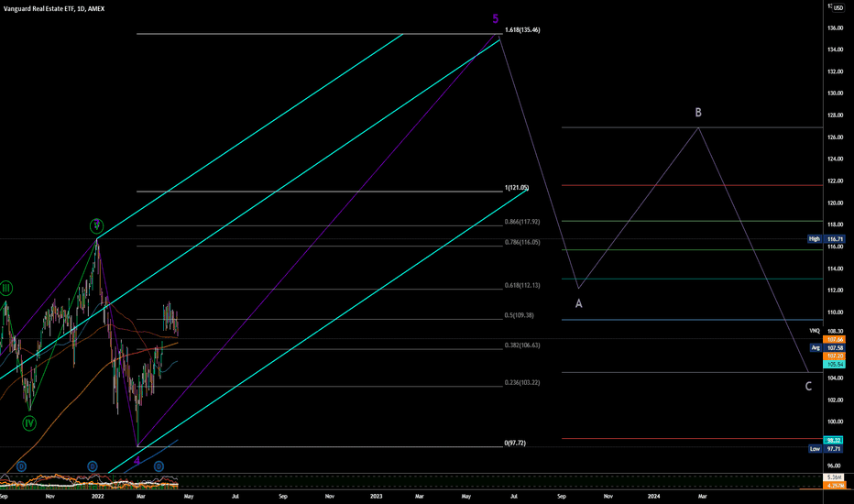This screenshot has width=854, height=504.
Task: Click the 114.00 price axis label
Action: [x=835, y=268]
